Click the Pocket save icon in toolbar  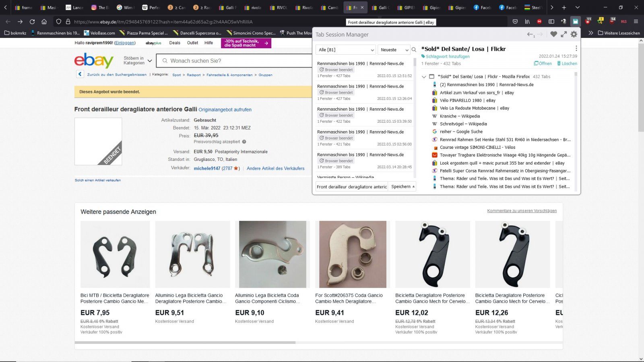coord(515,21)
